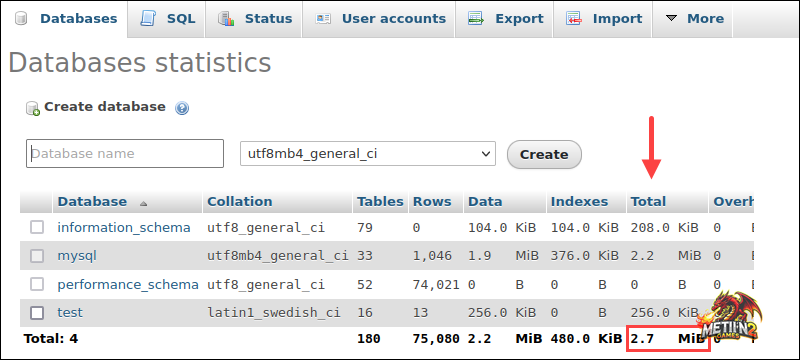The height and width of the screenshot is (360, 800).
Task: Click the 1,046 rows value
Action: tap(432, 256)
